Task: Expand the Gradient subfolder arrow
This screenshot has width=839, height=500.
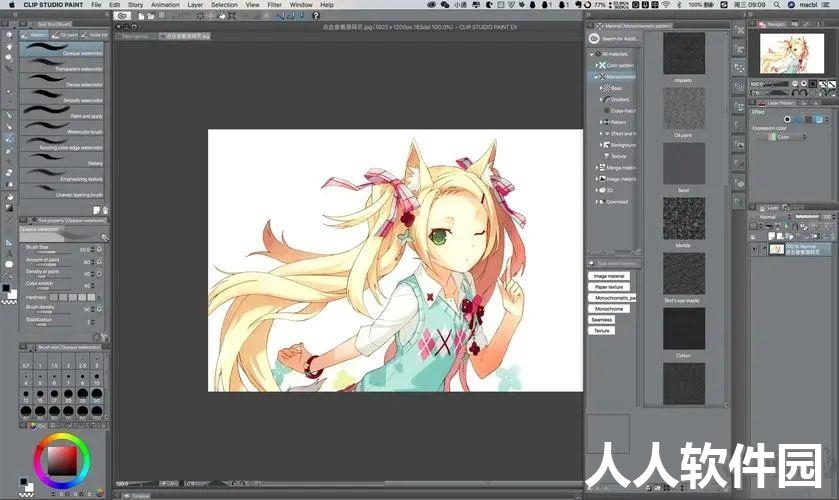Action: point(601,100)
